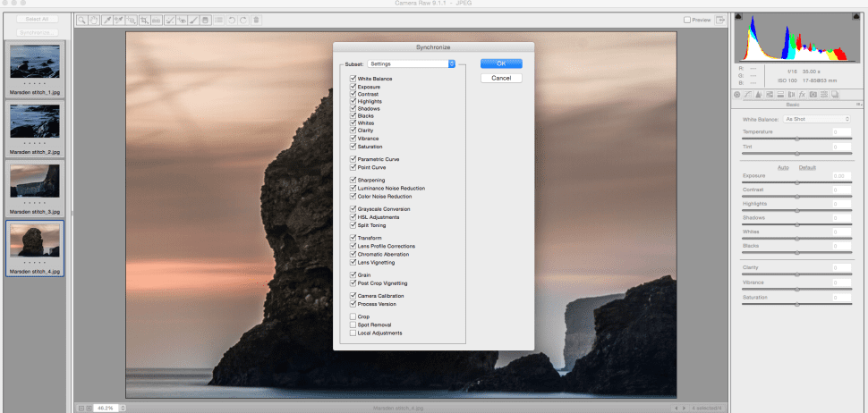Enable the Crop checkbox
This screenshot has height=413, width=868.
point(353,316)
